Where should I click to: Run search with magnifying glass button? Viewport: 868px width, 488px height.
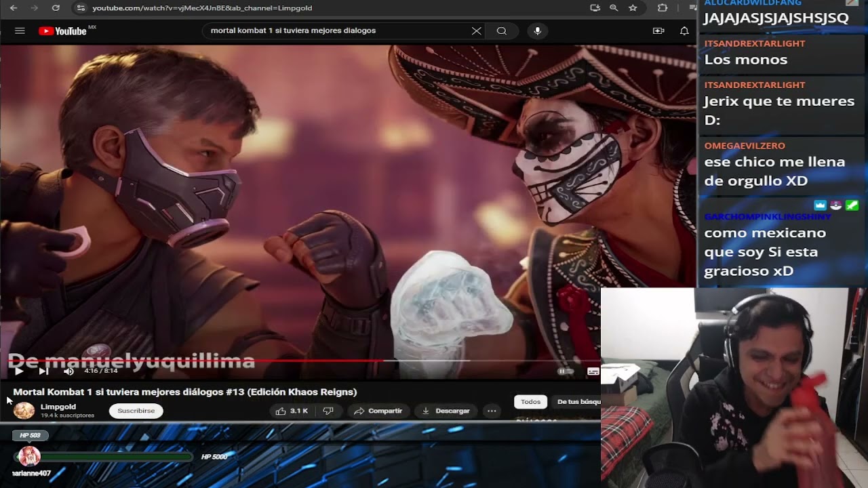click(502, 30)
